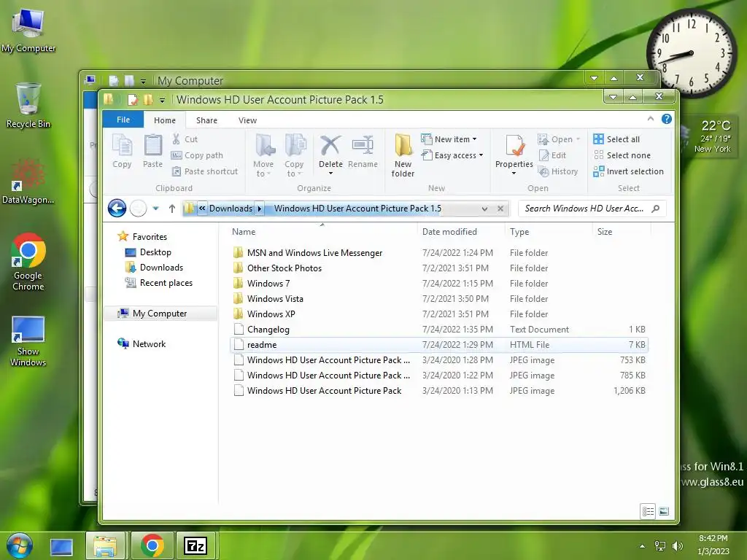This screenshot has width=747, height=560.
Task: Click the Downloads breadcrumb
Action: 231,208
